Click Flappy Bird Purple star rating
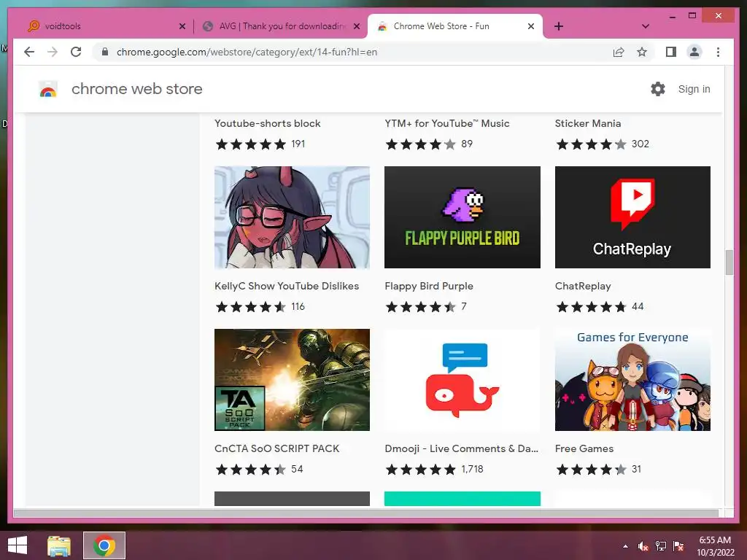The height and width of the screenshot is (560, 747). [421, 307]
